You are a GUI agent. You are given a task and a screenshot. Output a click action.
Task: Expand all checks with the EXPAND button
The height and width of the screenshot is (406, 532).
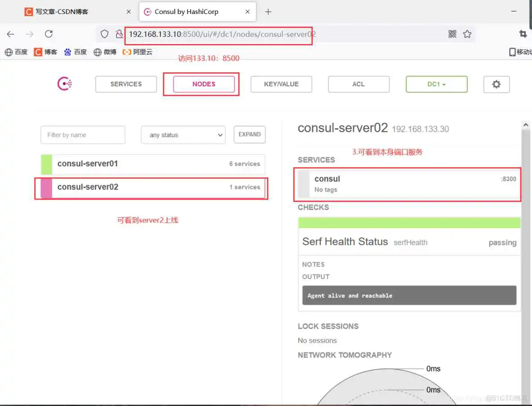tap(249, 134)
